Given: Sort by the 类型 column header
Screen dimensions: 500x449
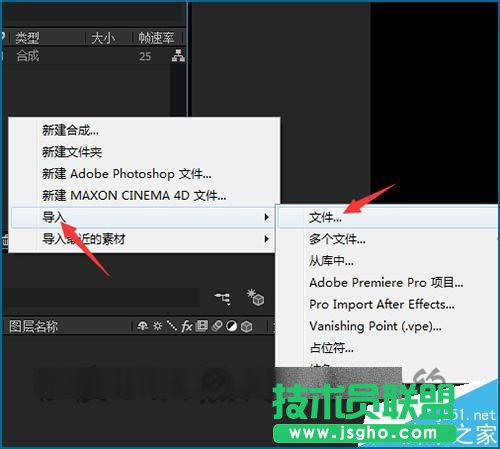Looking at the screenshot, I should tap(27, 38).
